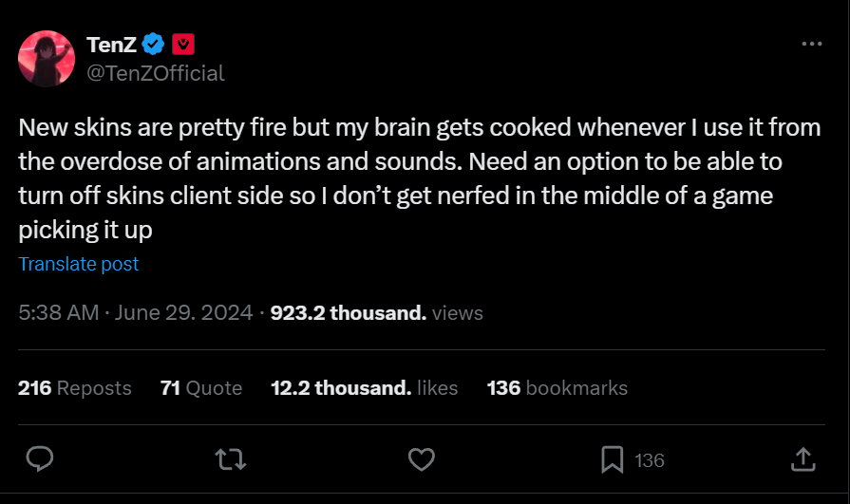Open TenZ's profile picture
Screen dimensions: 850x504
click(x=47, y=59)
